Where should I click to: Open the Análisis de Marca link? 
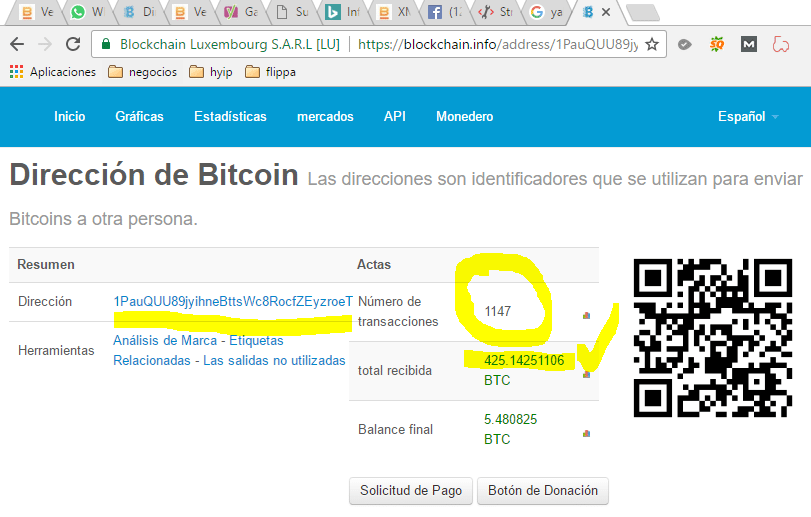tap(165, 340)
